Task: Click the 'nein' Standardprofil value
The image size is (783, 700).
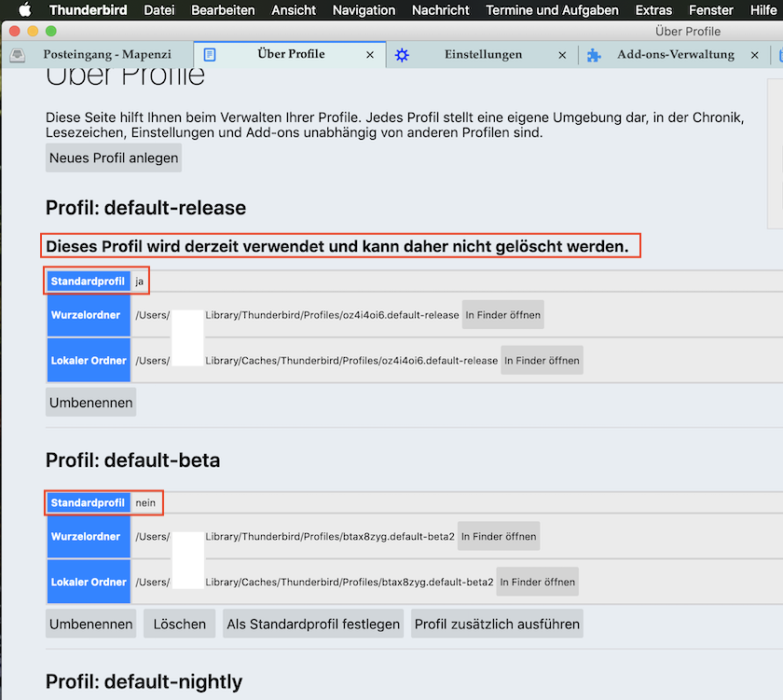Action: (145, 502)
